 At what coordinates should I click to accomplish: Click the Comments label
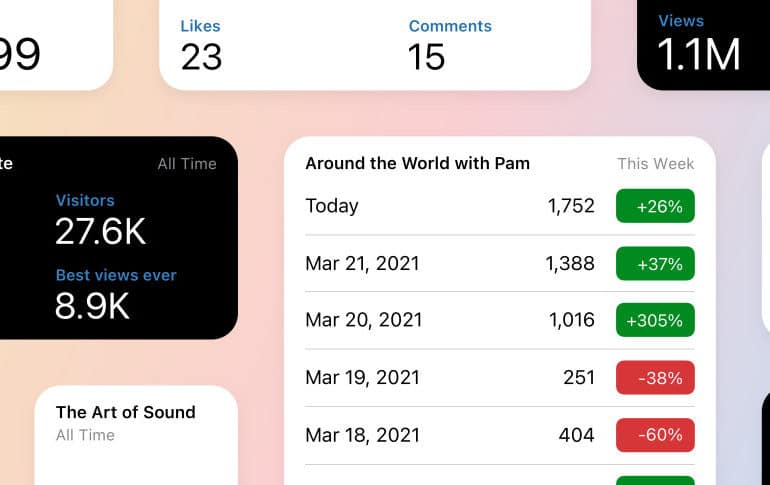point(450,26)
